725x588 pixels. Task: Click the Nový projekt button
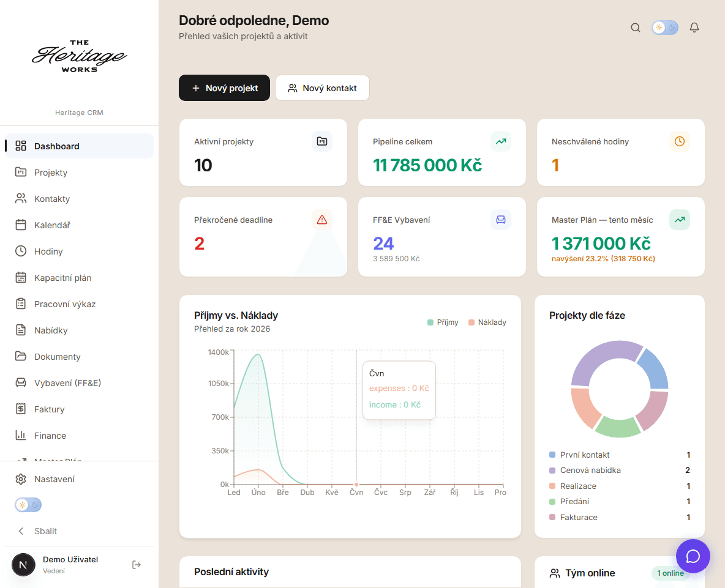pos(224,87)
